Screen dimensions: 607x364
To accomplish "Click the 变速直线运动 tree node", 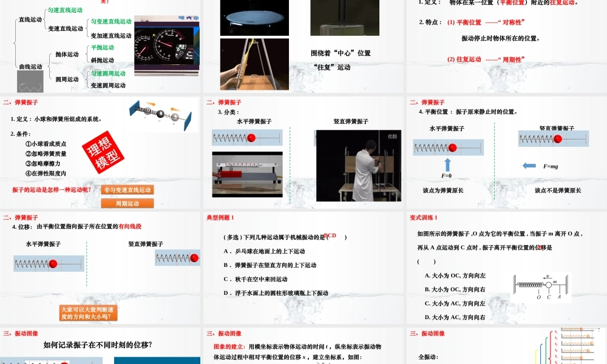I will pos(66,29).
